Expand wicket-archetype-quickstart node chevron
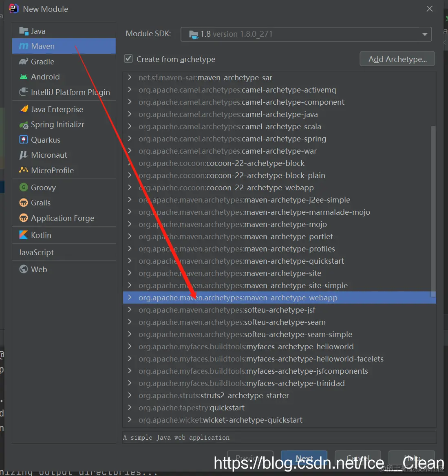 click(x=130, y=419)
